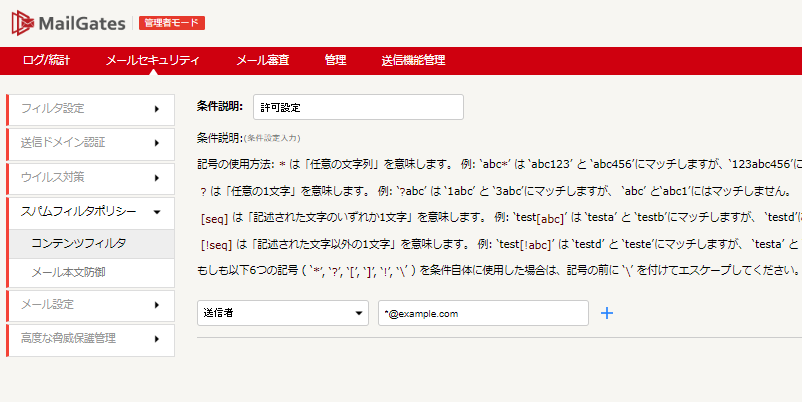Expand the ウイルス対策 section arrow
The width and height of the screenshot is (802, 402).
(x=157, y=178)
